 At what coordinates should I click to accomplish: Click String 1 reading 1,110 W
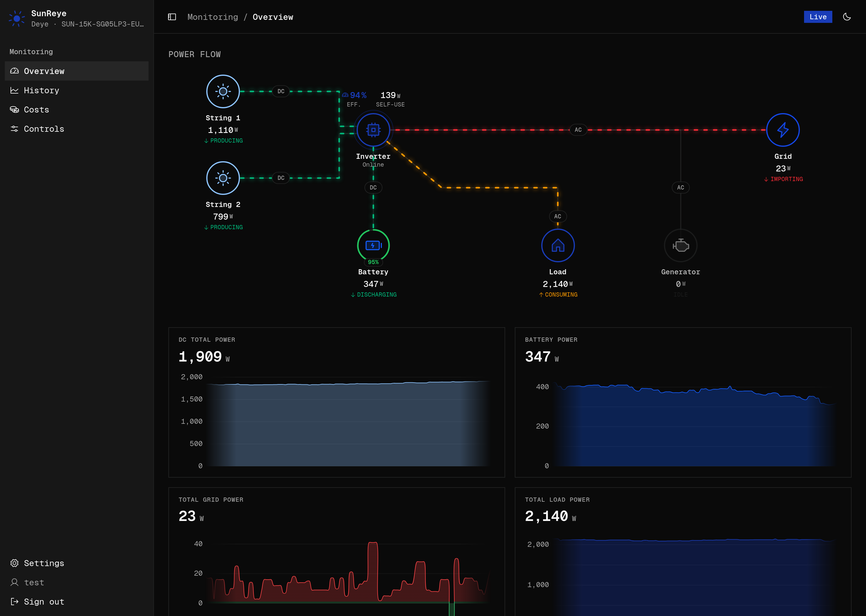(223, 130)
